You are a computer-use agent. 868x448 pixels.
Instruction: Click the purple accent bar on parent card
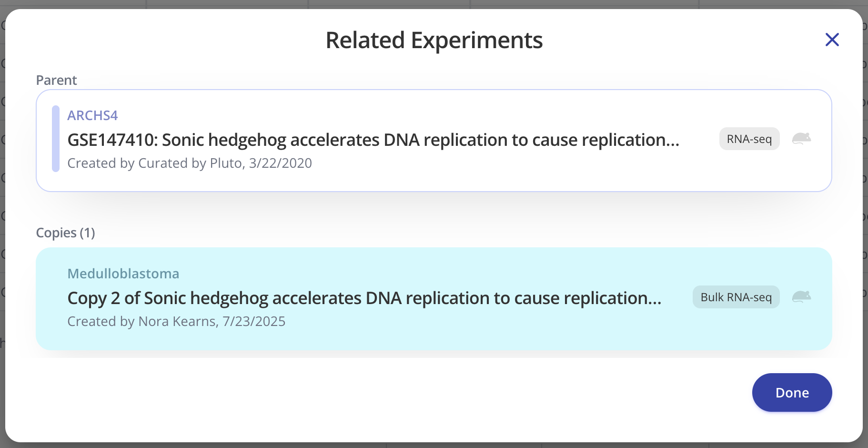click(x=56, y=139)
